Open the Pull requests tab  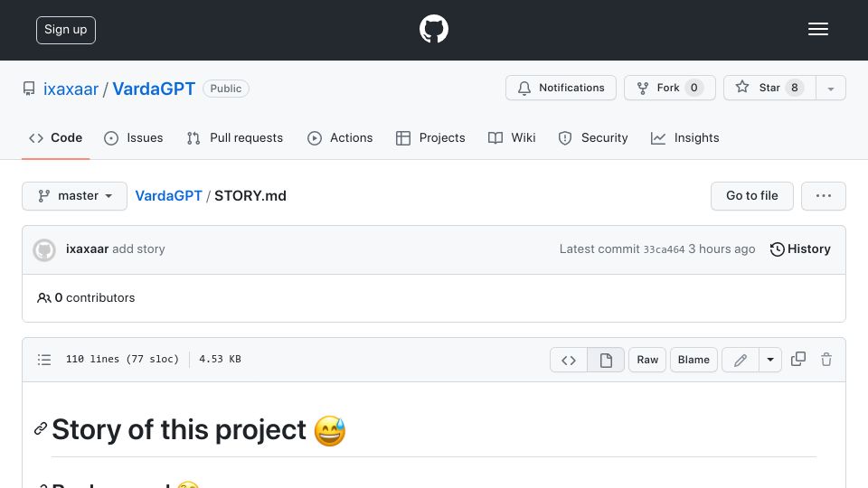click(x=235, y=137)
